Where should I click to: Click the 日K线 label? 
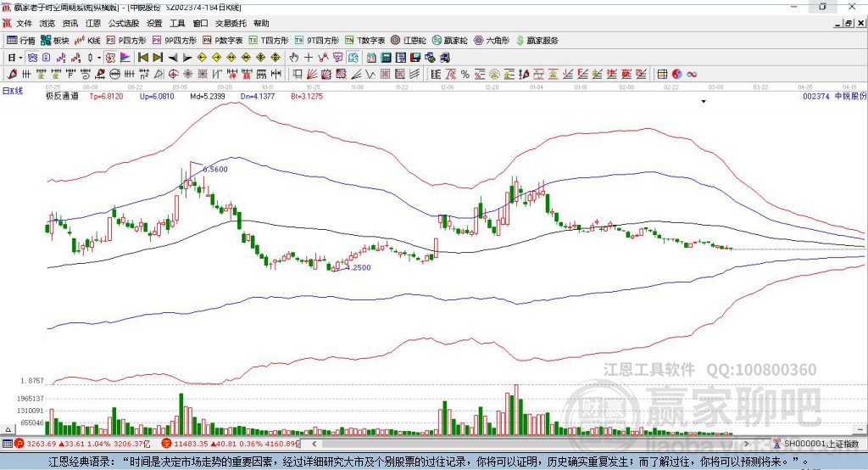(13, 91)
